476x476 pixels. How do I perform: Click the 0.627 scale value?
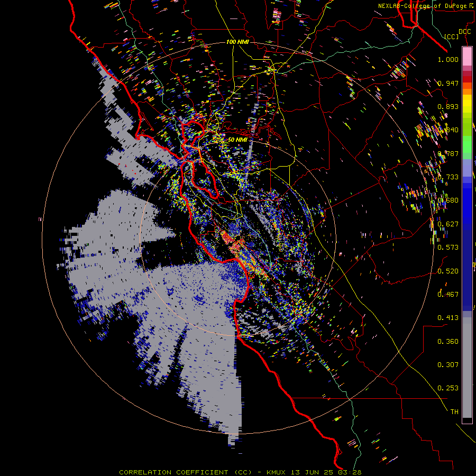(x=448, y=224)
